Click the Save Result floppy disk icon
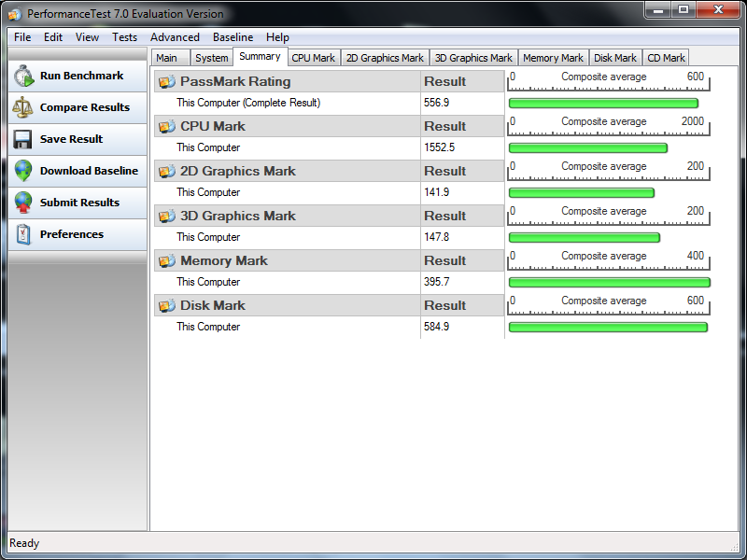747x560 pixels. coord(22,139)
